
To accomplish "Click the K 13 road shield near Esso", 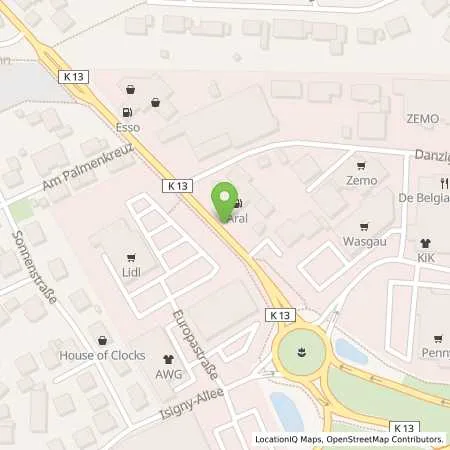I will 73,77.
